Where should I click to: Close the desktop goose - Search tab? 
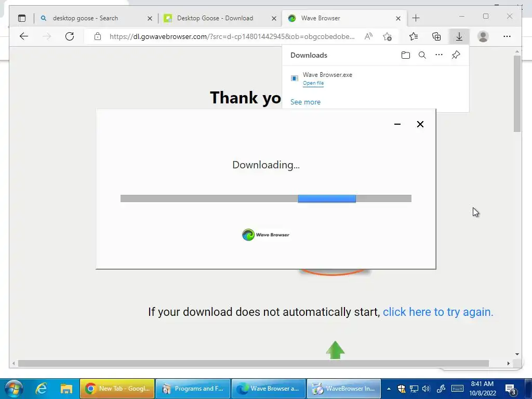pyautogui.click(x=150, y=18)
